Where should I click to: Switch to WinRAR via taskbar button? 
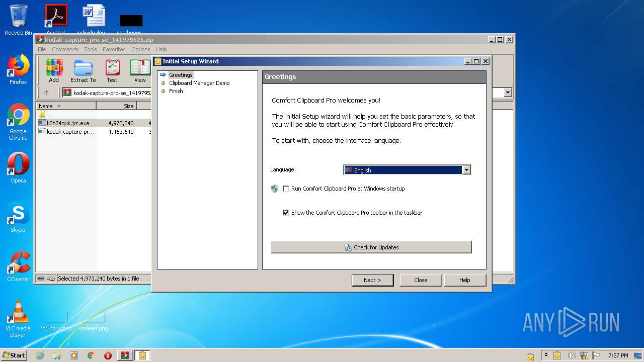coord(125,355)
